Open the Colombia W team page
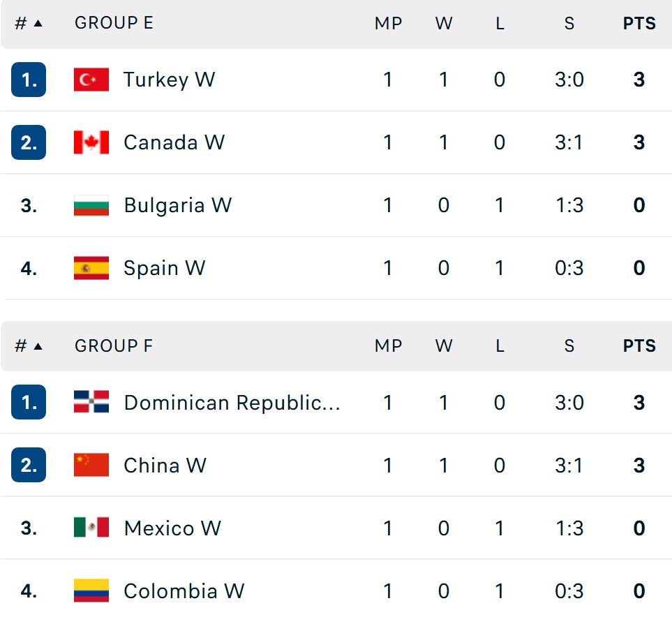Image resolution: width=672 pixels, height=617 pixels. coord(184,591)
